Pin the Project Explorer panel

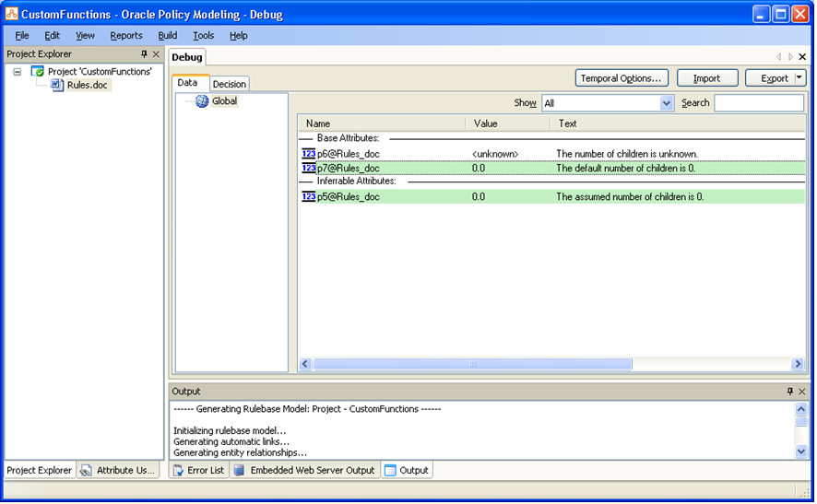(x=144, y=53)
